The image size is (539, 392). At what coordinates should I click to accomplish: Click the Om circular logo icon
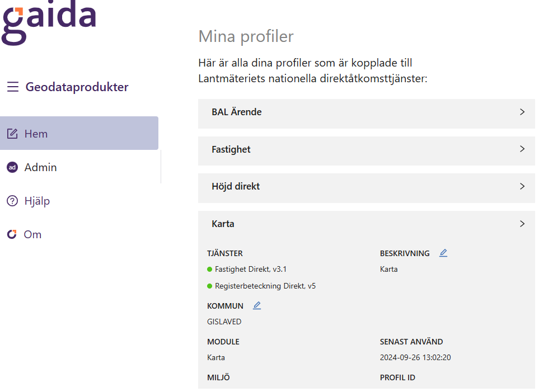coord(12,234)
